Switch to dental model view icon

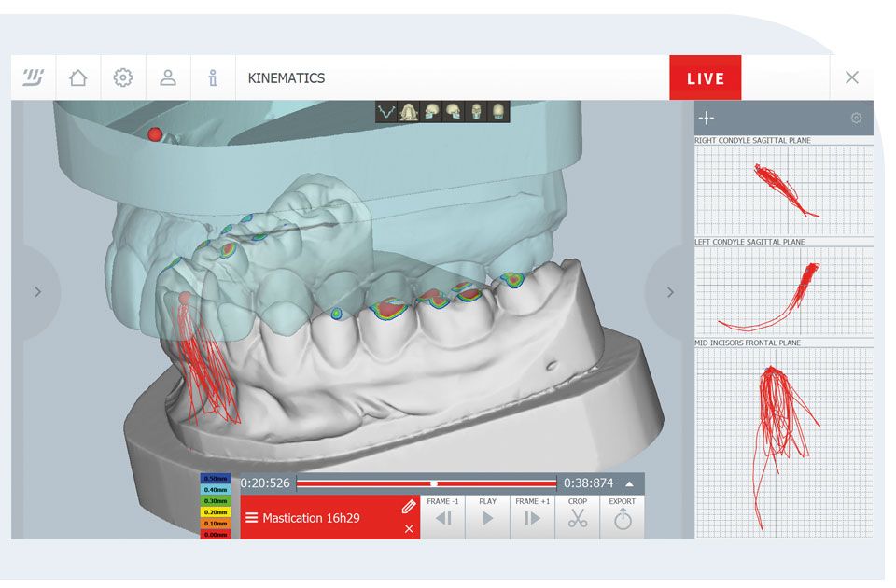408,112
